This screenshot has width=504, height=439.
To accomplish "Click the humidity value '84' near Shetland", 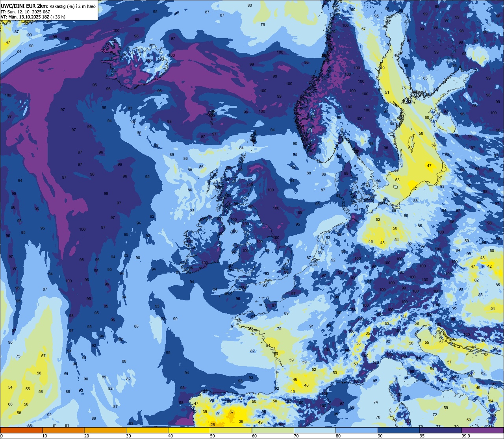I will tap(241, 148).
